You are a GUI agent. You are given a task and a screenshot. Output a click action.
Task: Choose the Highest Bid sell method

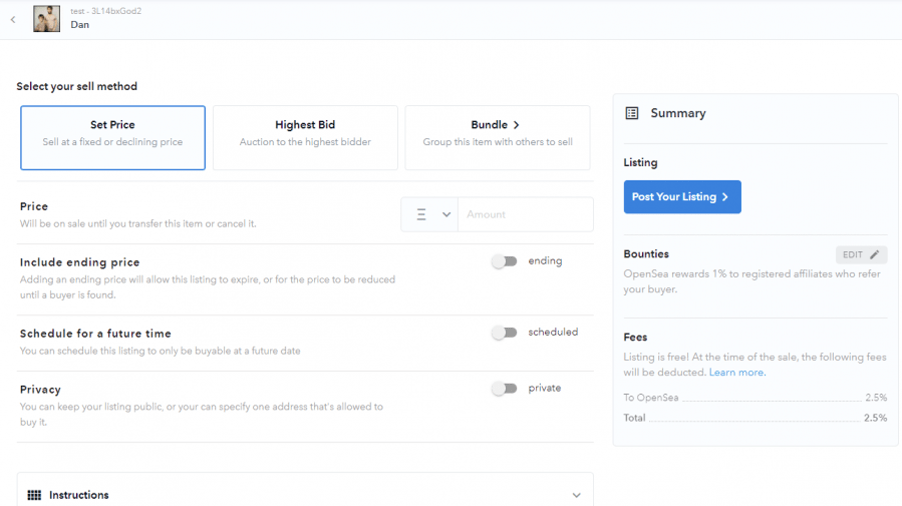point(305,137)
